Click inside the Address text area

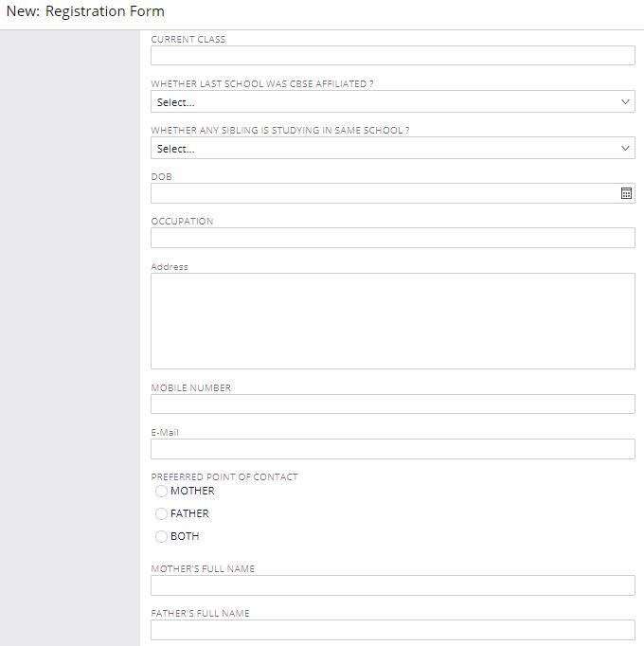point(393,321)
